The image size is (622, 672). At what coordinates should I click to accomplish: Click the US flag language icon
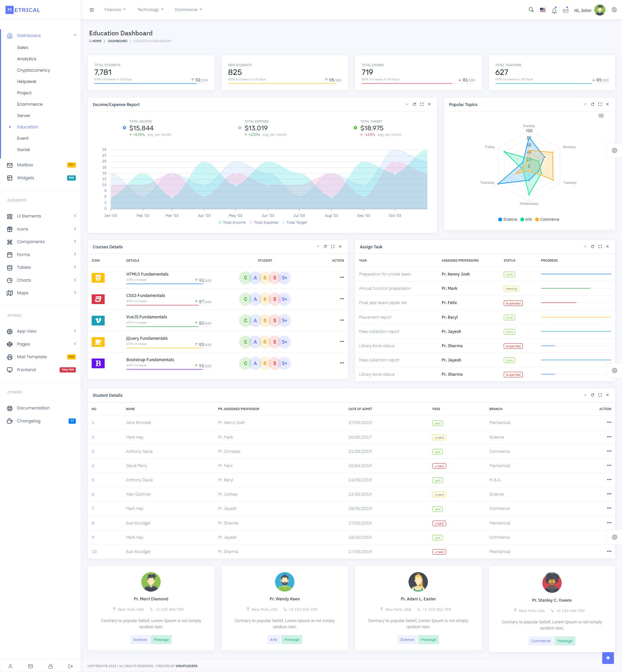[543, 10]
